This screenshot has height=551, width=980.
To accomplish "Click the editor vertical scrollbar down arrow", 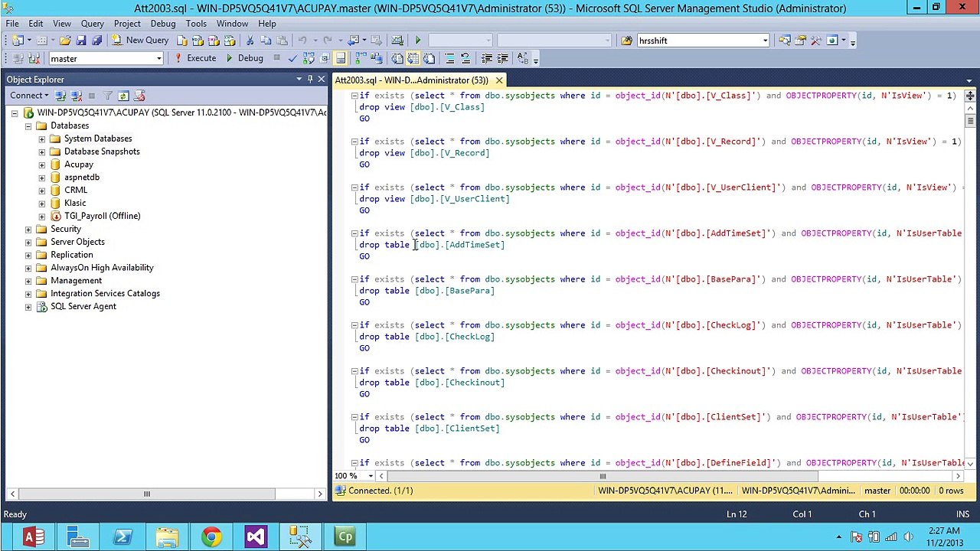I will (969, 463).
